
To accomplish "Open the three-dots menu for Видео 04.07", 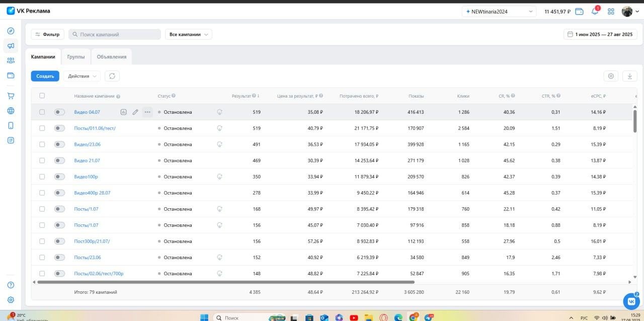I will 147,112.
